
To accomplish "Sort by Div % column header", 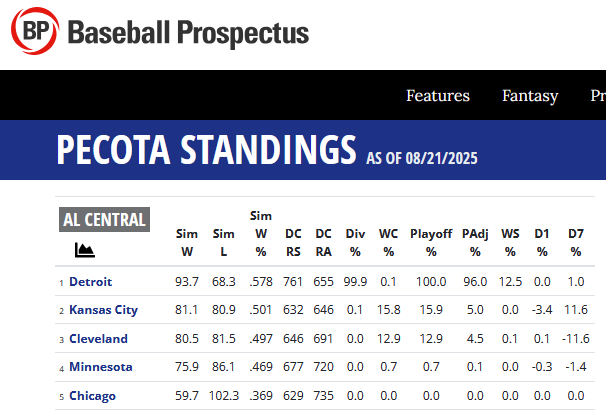I will pos(355,243).
